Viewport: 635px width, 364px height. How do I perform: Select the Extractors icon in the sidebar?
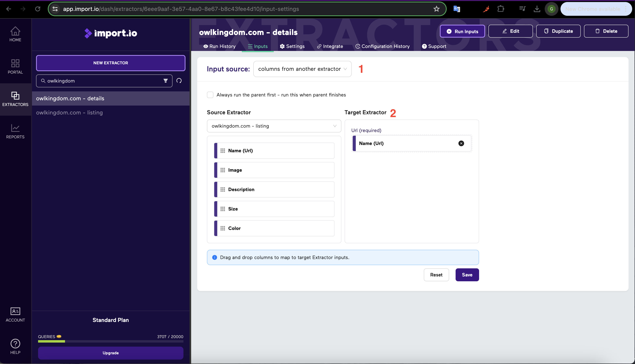click(15, 99)
